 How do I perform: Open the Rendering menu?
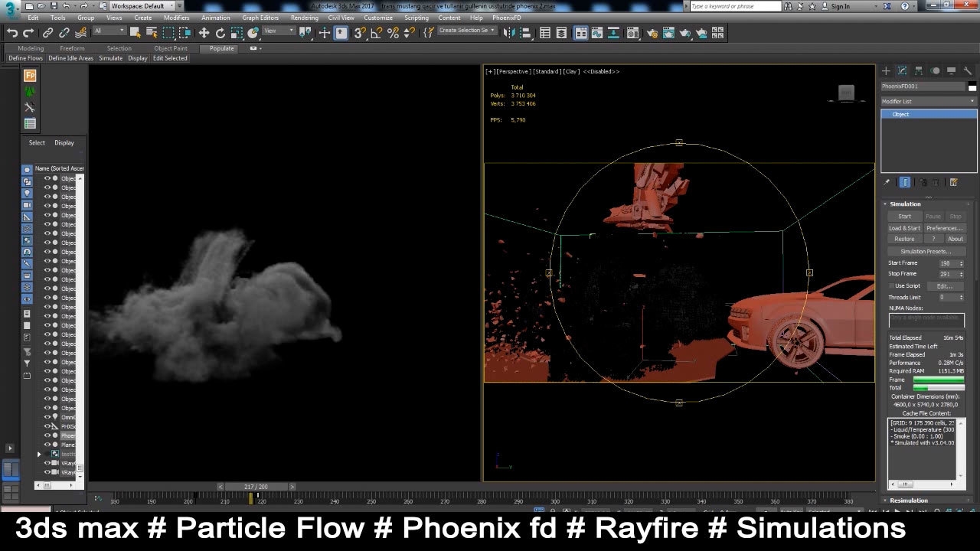pos(304,18)
